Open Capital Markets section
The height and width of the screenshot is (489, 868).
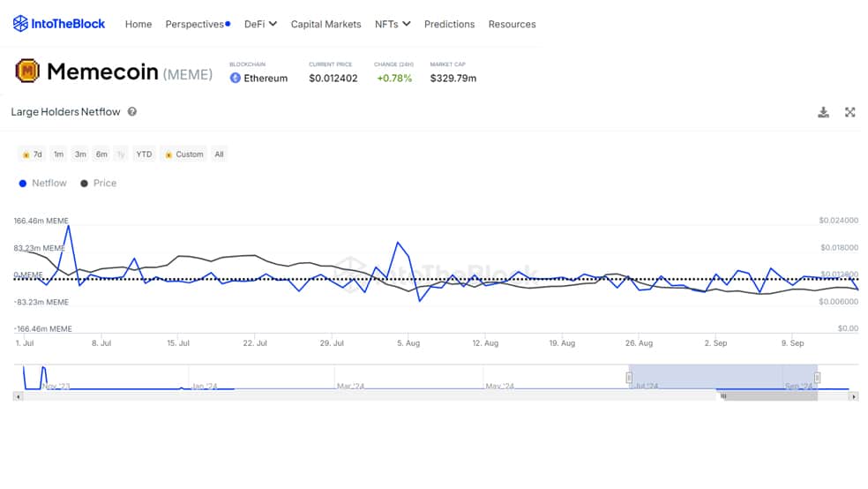click(x=326, y=25)
